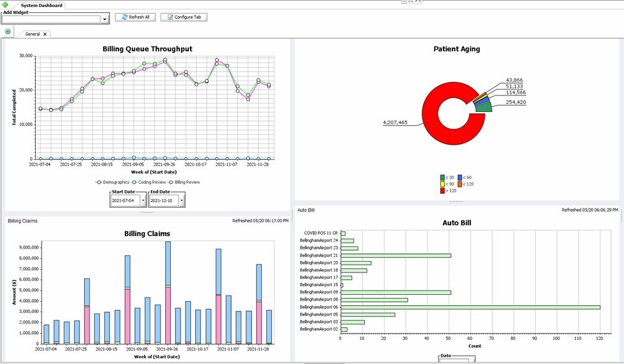This screenshot has height=364, width=624.
Task: Expand the End Date dropdown arrow
Action: click(x=182, y=201)
